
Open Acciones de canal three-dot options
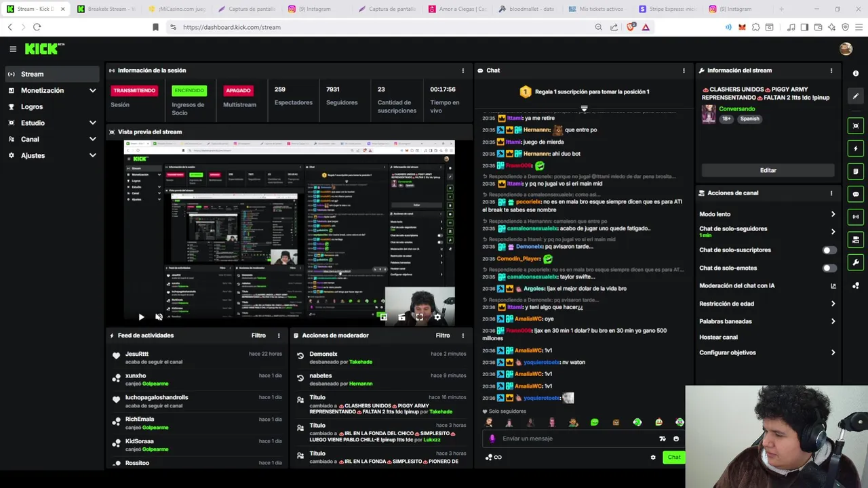pyautogui.click(x=831, y=193)
